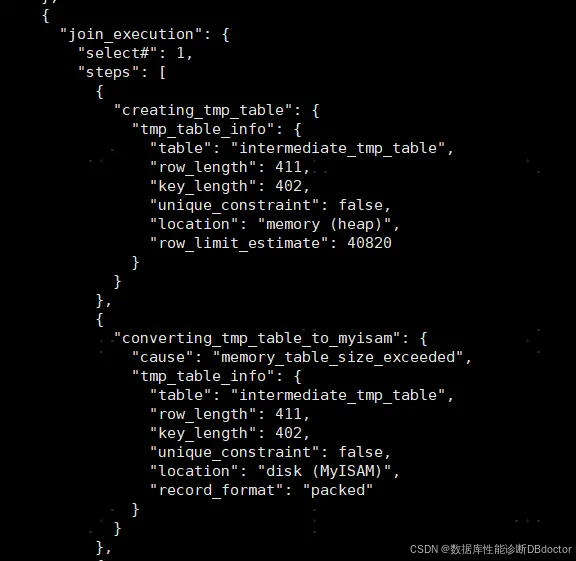Click "creating_tmp_table" key text
The image size is (576, 561).
pos(203,111)
